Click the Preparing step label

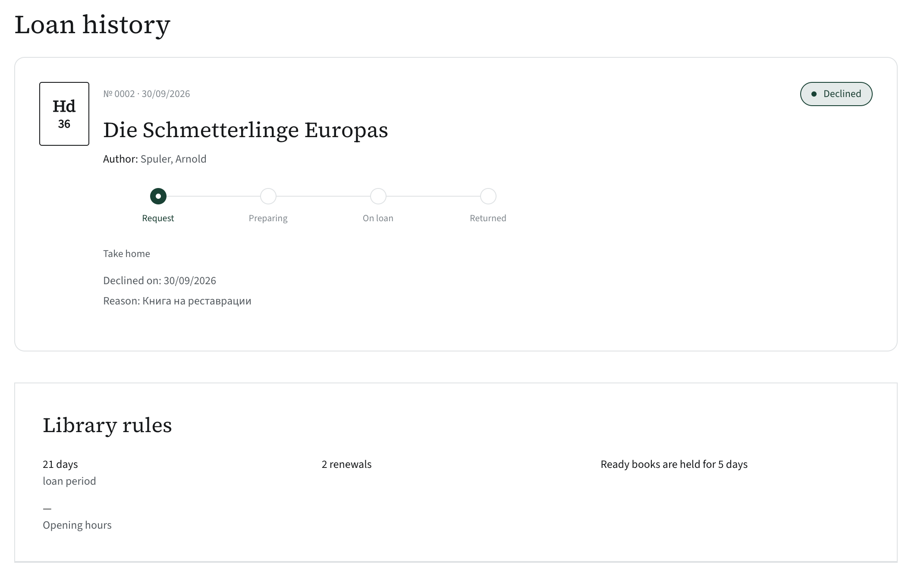tap(268, 218)
